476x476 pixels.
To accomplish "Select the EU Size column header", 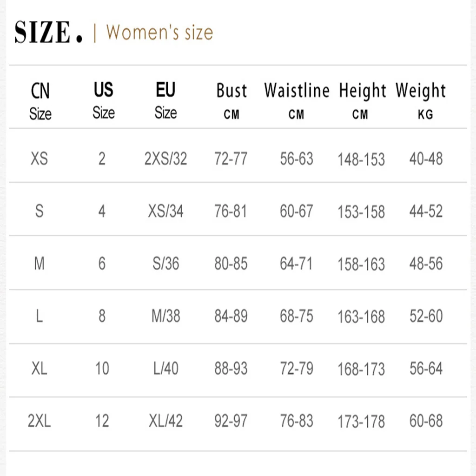I will pyautogui.click(x=165, y=100).
